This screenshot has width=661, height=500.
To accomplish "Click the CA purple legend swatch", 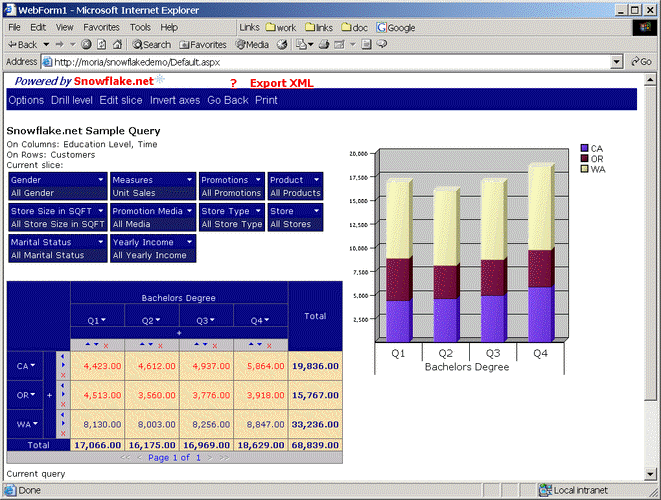I will [x=584, y=148].
